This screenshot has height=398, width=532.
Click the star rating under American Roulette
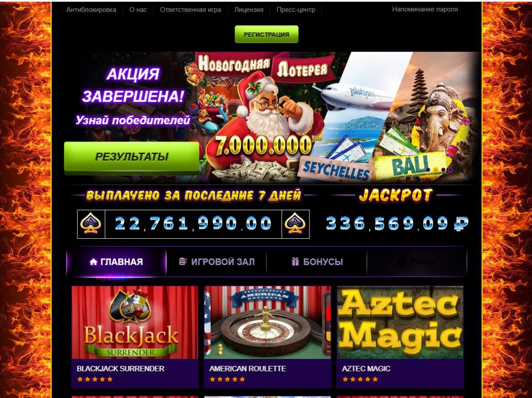pos(227,379)
